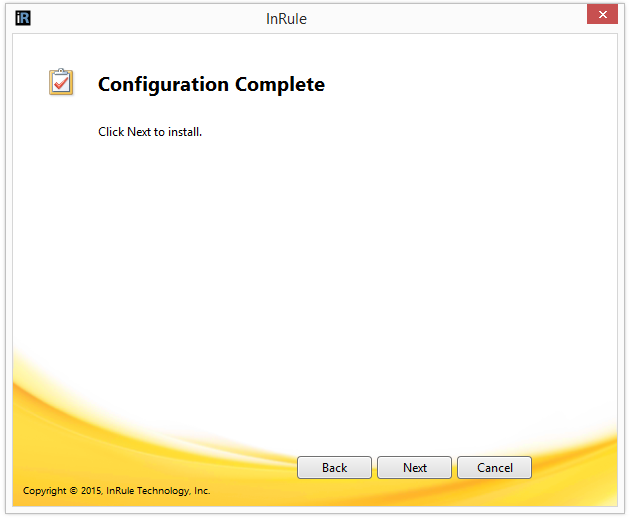Viewport: 631px width, 519px height.
Task: Click the clipboard checkmark icon
Action: point(61,82)
